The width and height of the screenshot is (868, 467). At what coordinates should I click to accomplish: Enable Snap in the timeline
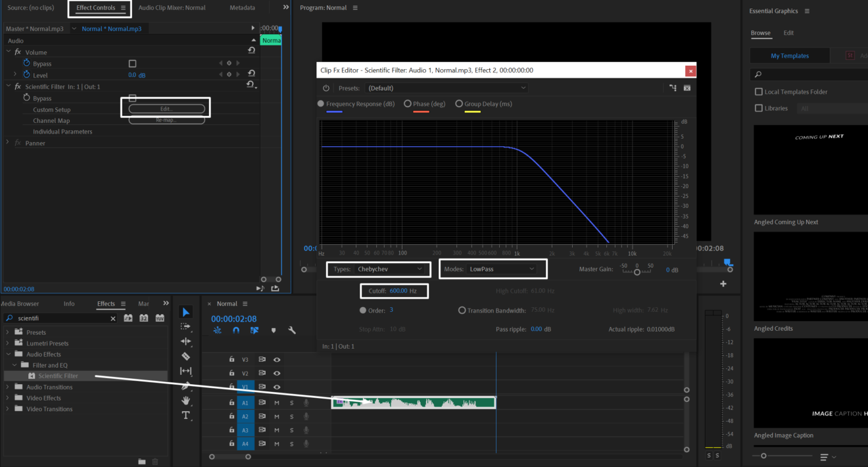[235, 330]
